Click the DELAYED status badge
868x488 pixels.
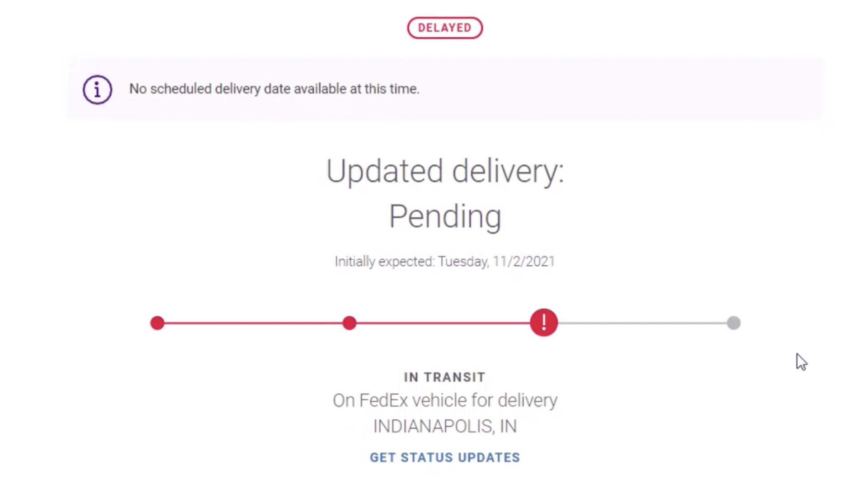pos(445,28)
